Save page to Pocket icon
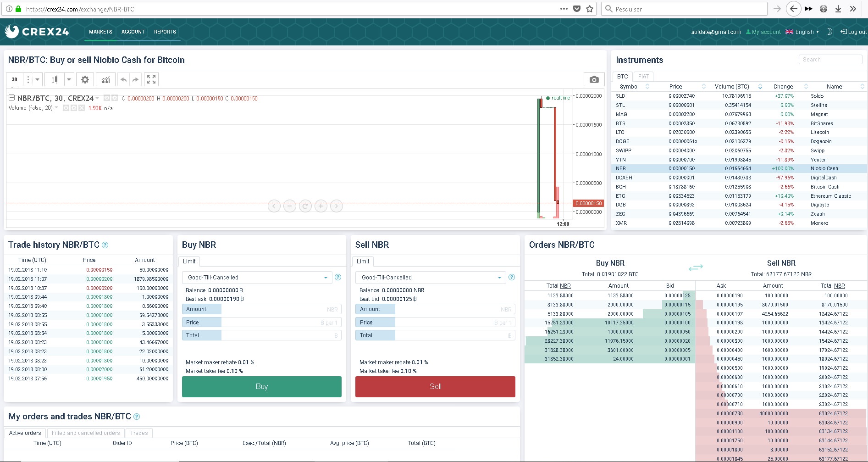The image size is (868, 462). (x=577, y=9)
